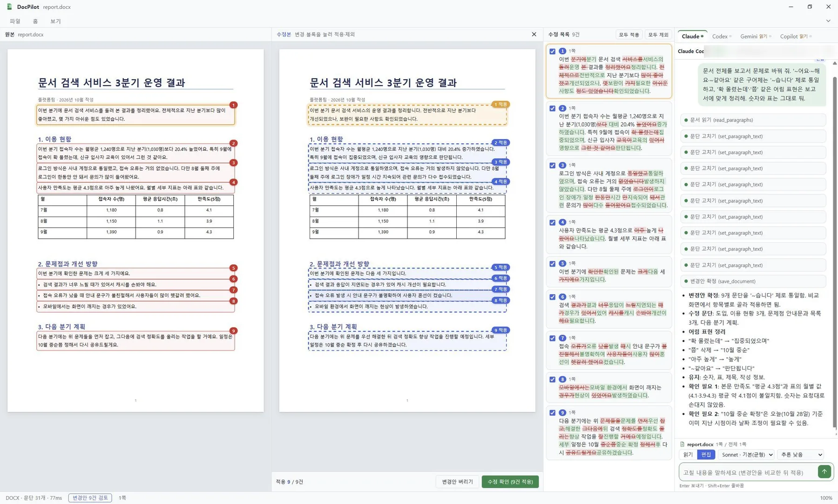Viewport: 838px width, 504px height.
Task: Click the '모두 제외' button
Action: tap(658, 35)
